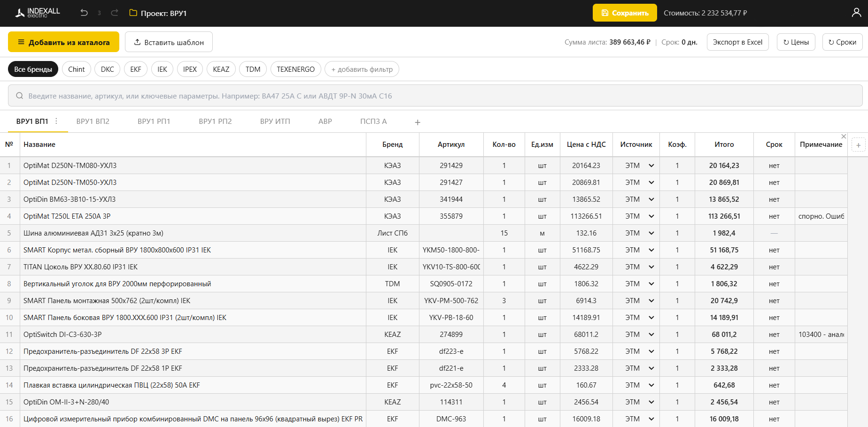Filter by EKF brand chip
Screen dimensions: 868x427
[x=136, y=69]
